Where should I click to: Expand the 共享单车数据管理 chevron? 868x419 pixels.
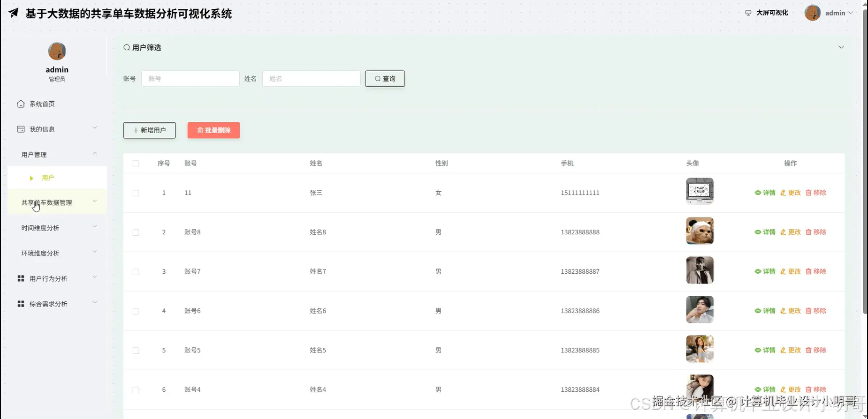point(94,201)
